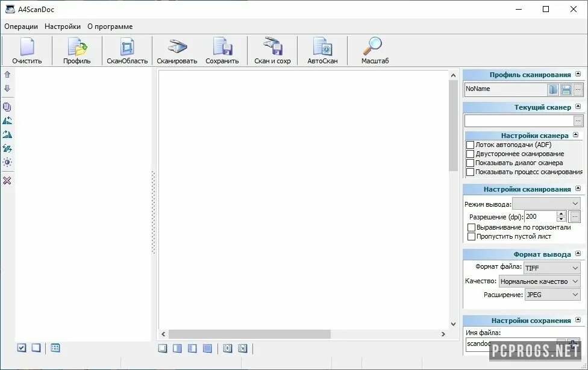This screenshot has width=588, height=370.
Task: Collapse the Настройки сохранения panel
Action: (x=578, y=320)
